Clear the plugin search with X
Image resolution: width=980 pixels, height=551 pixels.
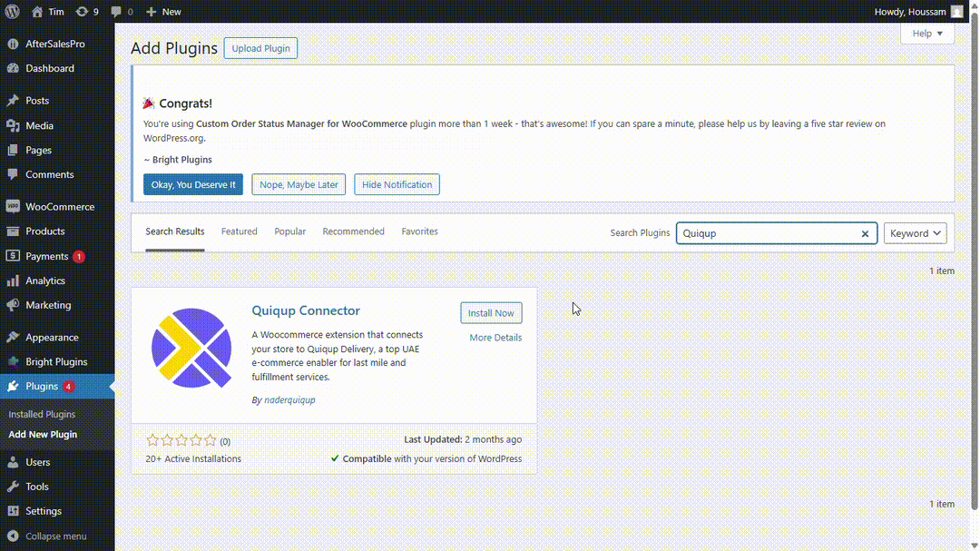click(865, 233)
